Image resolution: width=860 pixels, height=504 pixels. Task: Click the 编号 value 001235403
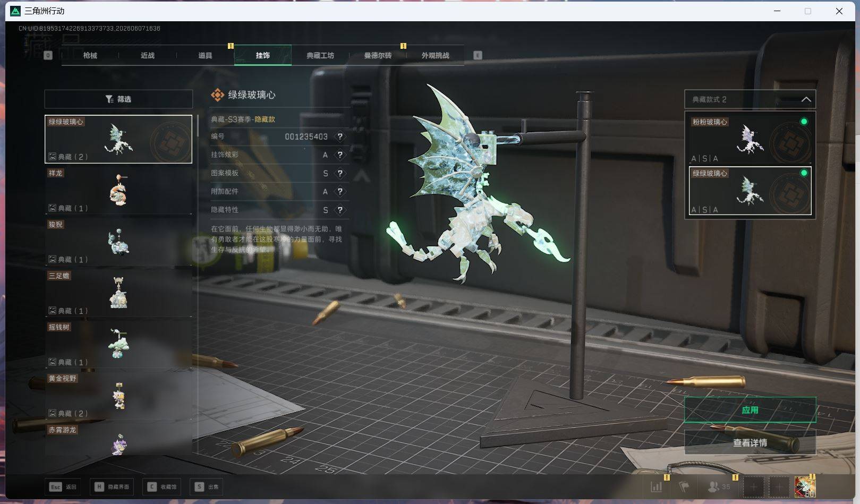pos(306,136)
